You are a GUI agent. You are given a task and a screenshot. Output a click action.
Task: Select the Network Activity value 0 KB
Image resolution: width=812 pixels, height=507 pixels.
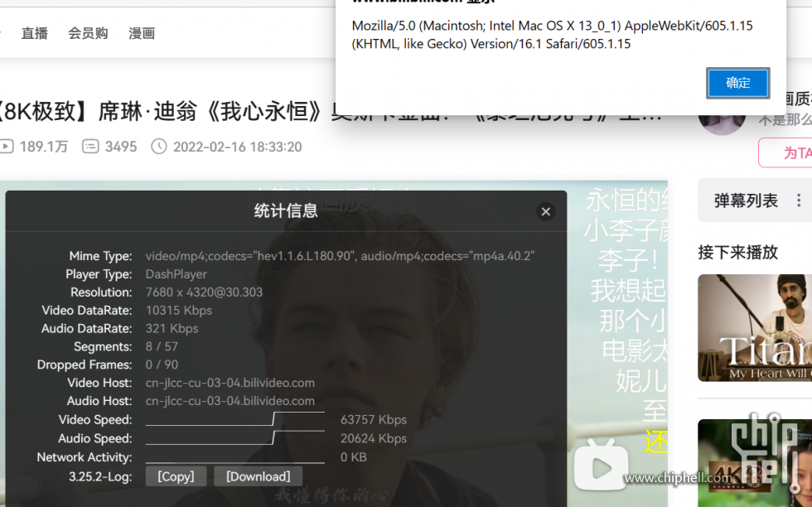click(353, 456)
